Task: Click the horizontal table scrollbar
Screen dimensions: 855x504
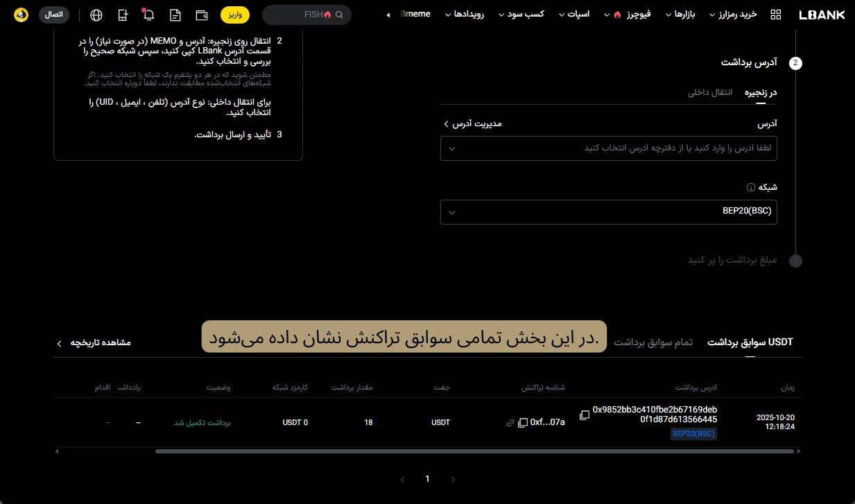Action: tap(474, 451)
